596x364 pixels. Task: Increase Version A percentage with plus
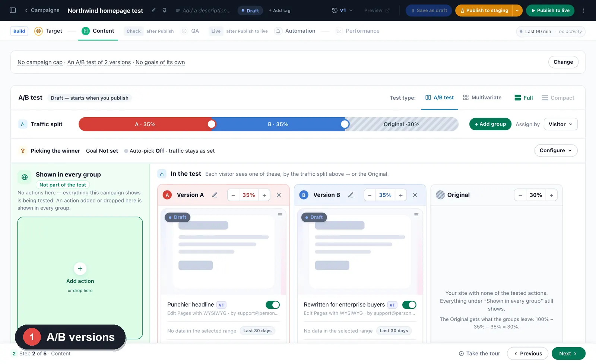point(264,195)
